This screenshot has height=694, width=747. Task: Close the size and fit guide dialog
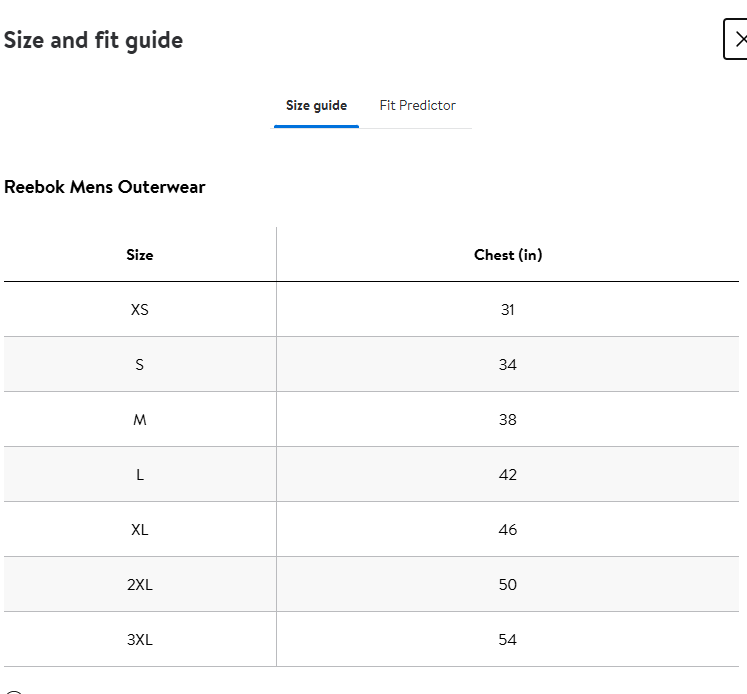[x=738, y=40]
